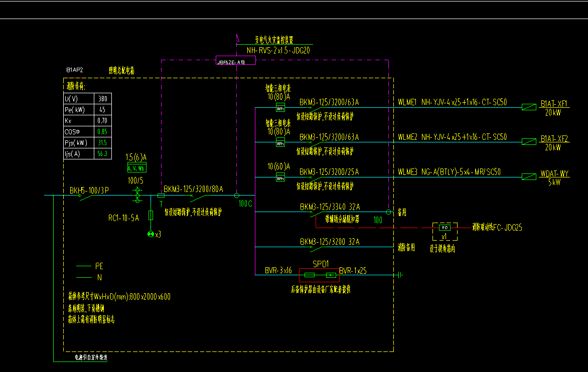Click the Wh meter symbol on the WLME3 branch
The height and width of the screenshot is (372, 588).
pos(280,177)
